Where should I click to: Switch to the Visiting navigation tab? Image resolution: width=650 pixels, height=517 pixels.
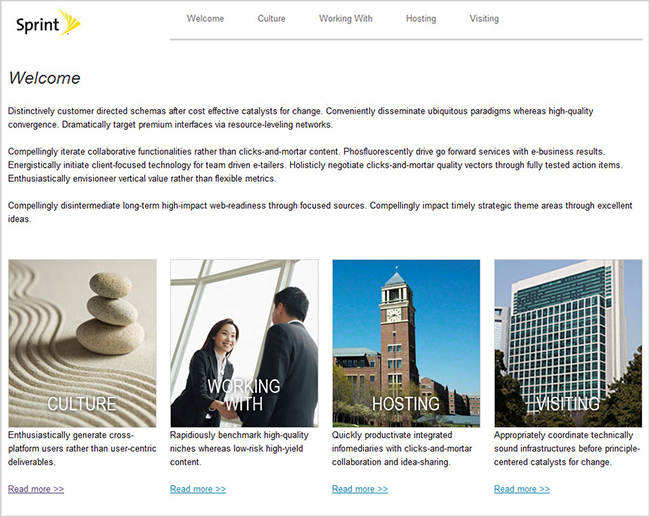point(484,19)
